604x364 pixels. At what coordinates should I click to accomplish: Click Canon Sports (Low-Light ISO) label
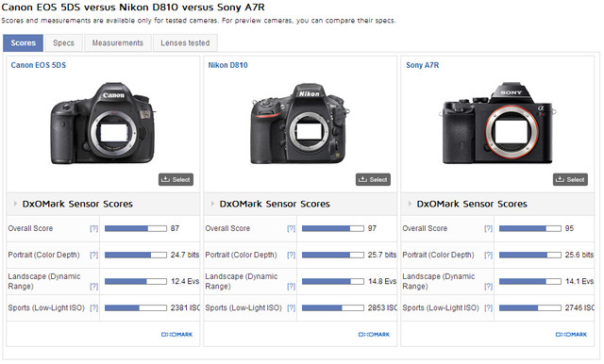tap(46, 307)
